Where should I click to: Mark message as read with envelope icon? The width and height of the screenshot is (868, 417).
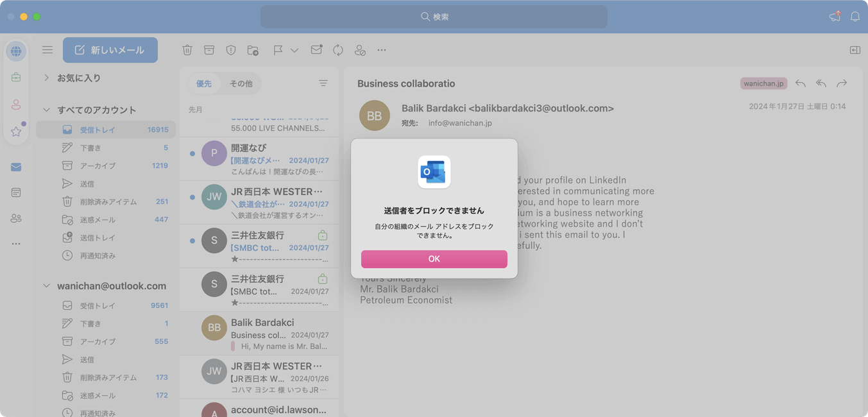coord(316,49)
